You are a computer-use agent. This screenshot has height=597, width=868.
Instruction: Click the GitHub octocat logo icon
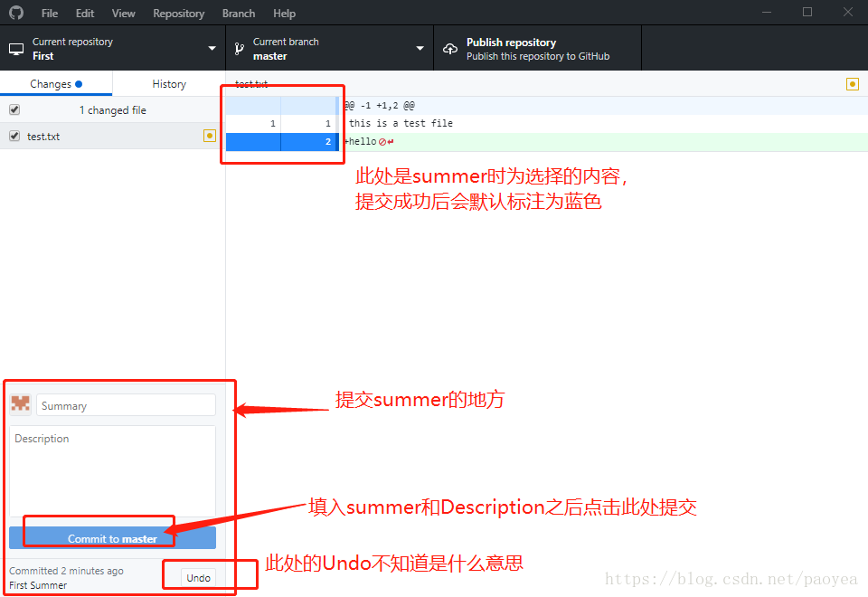coord(16,12)
